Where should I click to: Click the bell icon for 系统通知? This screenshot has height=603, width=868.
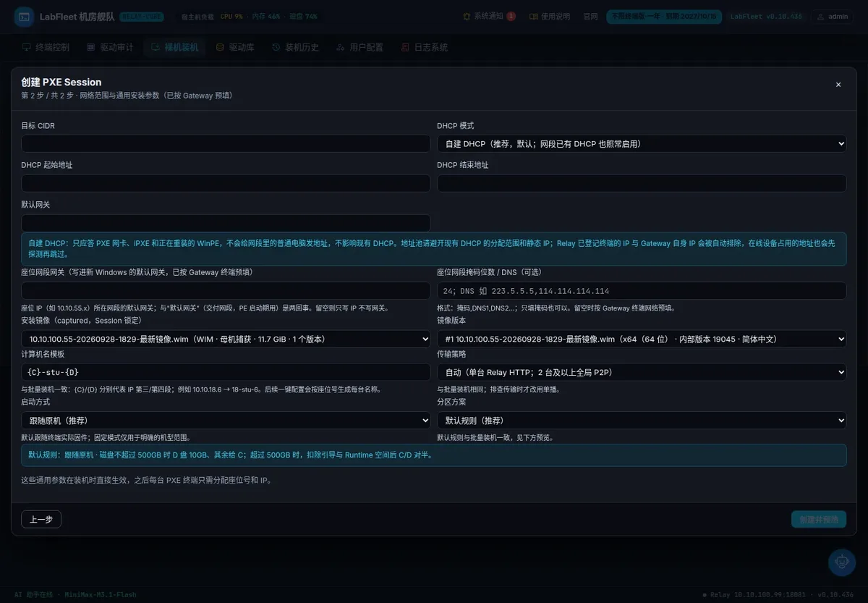[x=467, y=16]
